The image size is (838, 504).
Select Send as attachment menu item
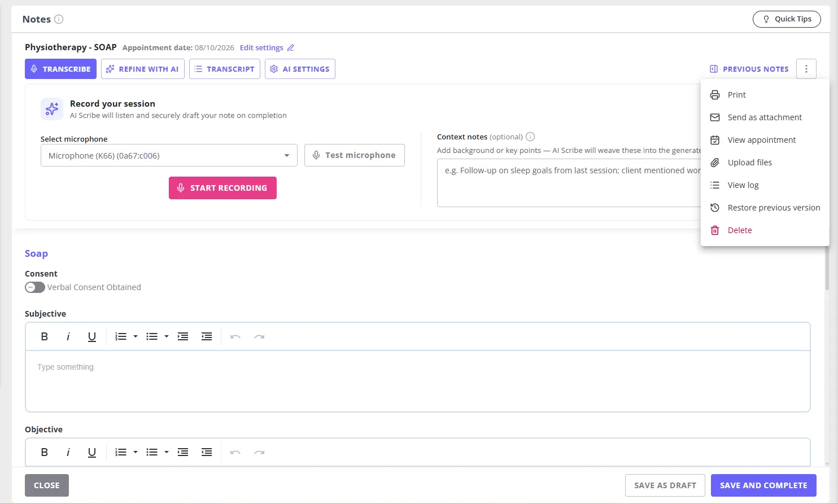pos(765,117)
